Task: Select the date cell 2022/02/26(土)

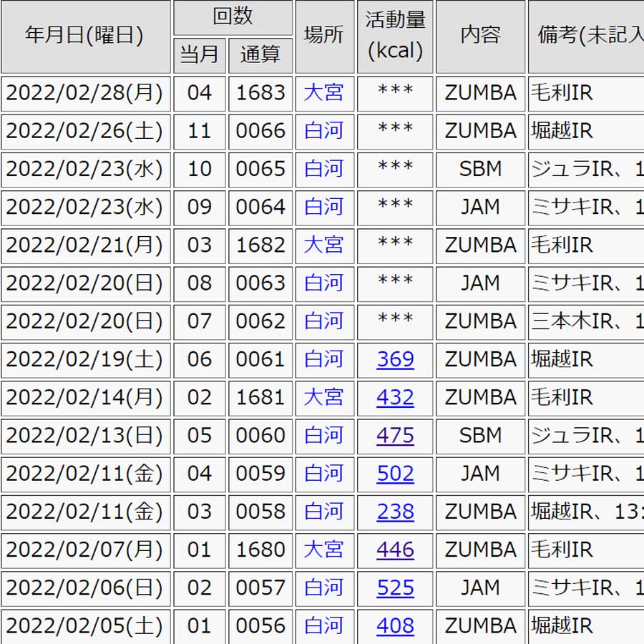Action: click(85, 132)
